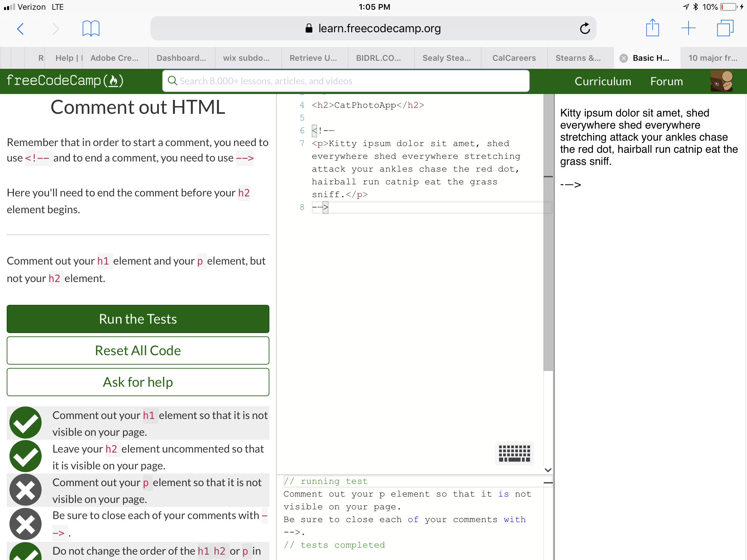Open the Safari bookmarks book icon
Image resolution: width=747 pixels, height=560 pixels.
tap(91, 28)
